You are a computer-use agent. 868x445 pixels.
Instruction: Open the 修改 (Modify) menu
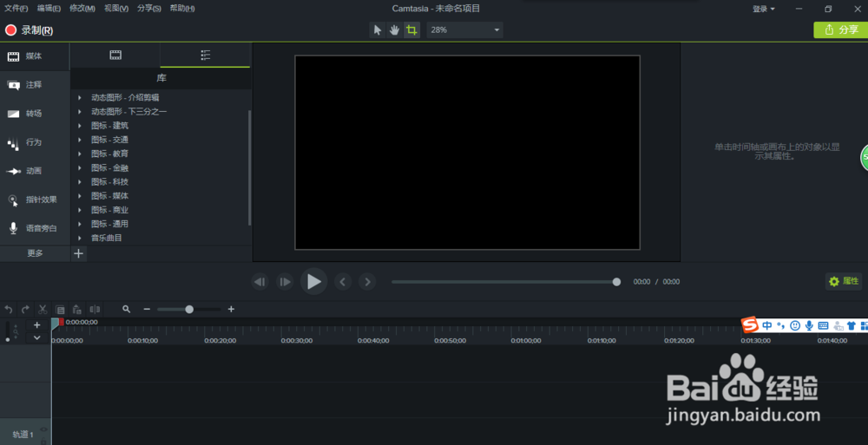coord(82,9)
